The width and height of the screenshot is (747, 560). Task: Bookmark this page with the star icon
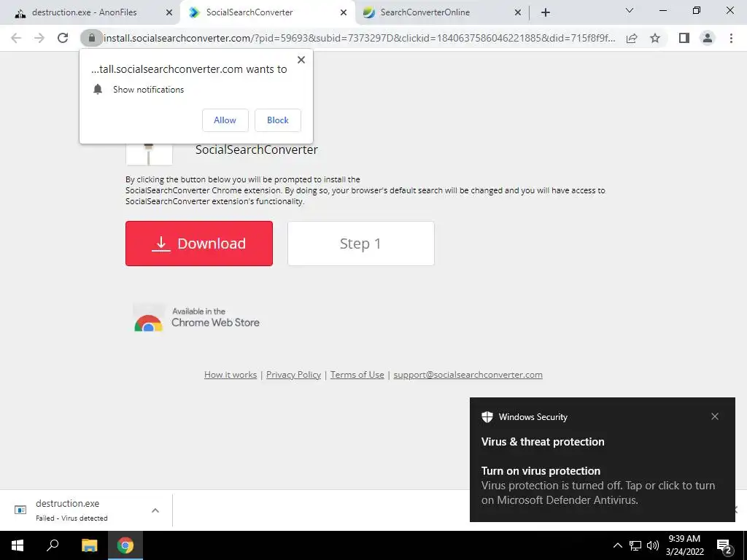655,38
